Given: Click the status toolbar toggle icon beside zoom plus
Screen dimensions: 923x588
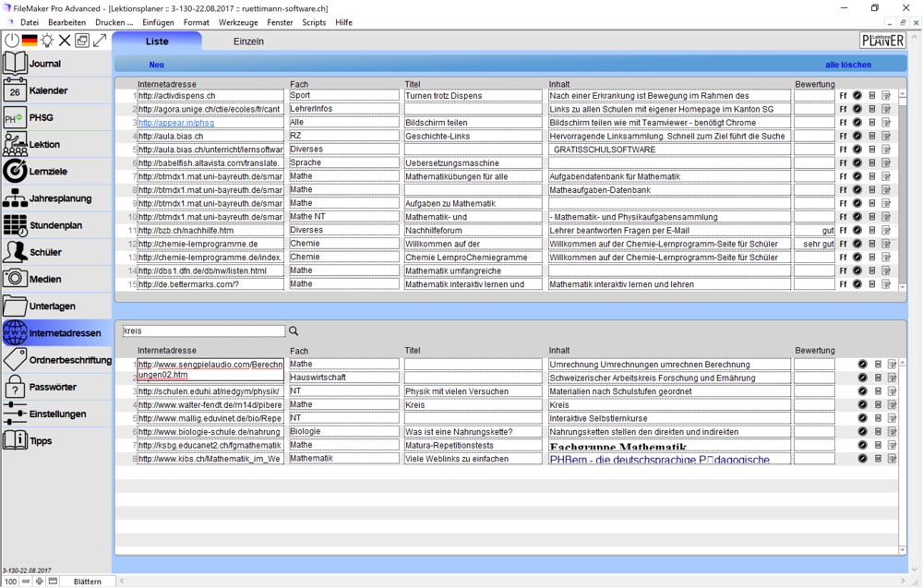Looking at the screenshot, I should (53, 582).
